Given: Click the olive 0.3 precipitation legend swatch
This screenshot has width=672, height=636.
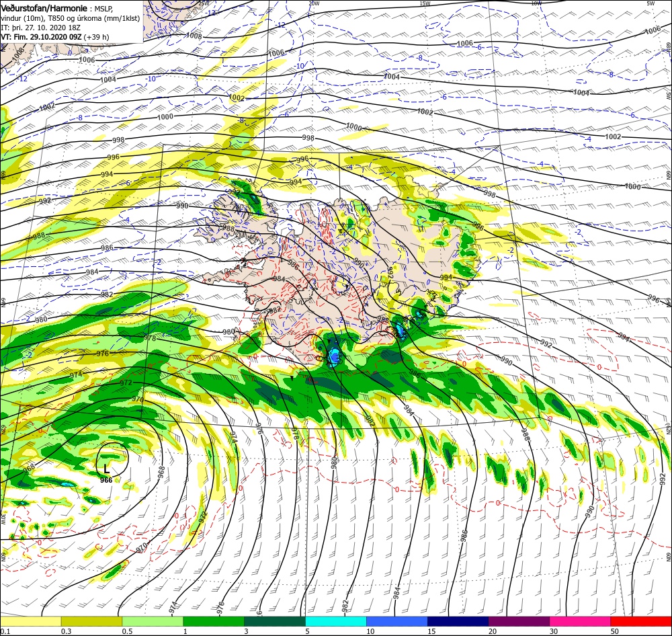Looking at the screenshot, I should tap(91, 621).
